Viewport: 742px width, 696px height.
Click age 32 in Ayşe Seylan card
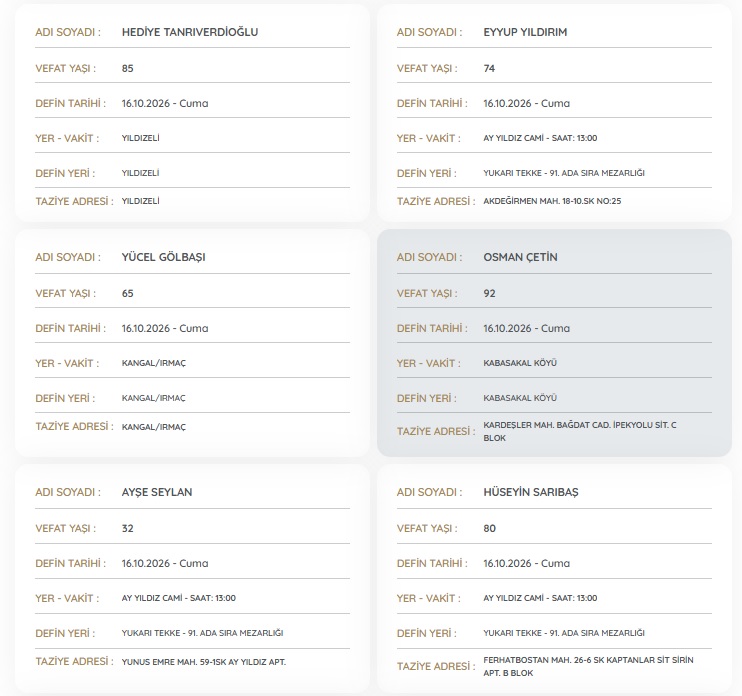127,529
